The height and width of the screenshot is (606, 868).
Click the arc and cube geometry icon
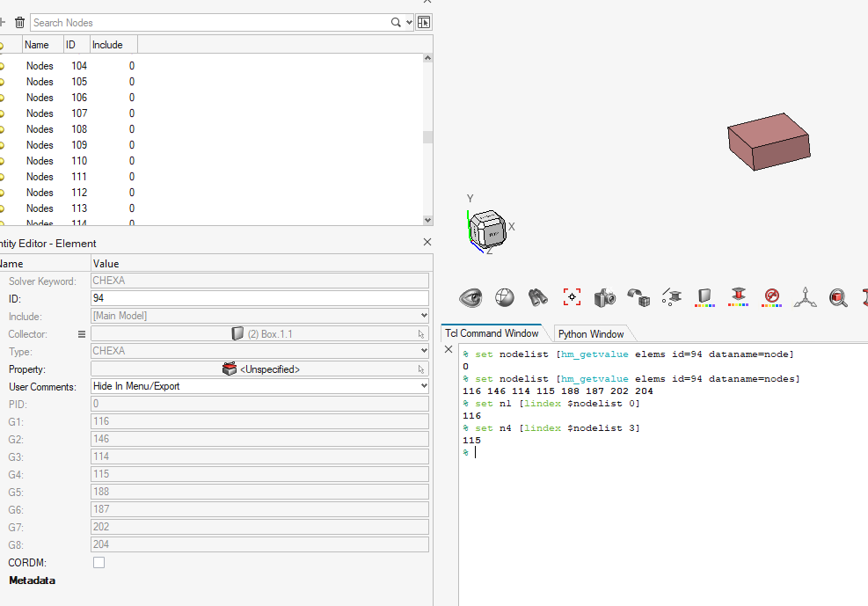click(638, 298)
